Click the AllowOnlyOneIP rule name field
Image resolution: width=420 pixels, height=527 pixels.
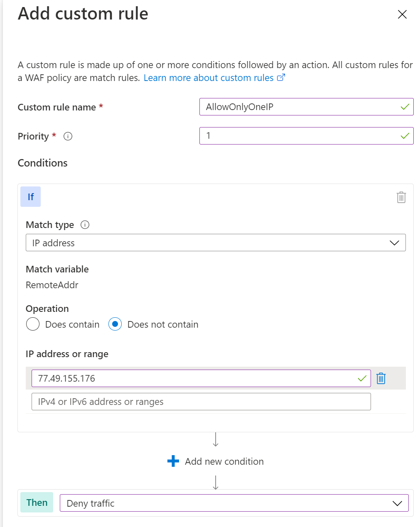291,107
